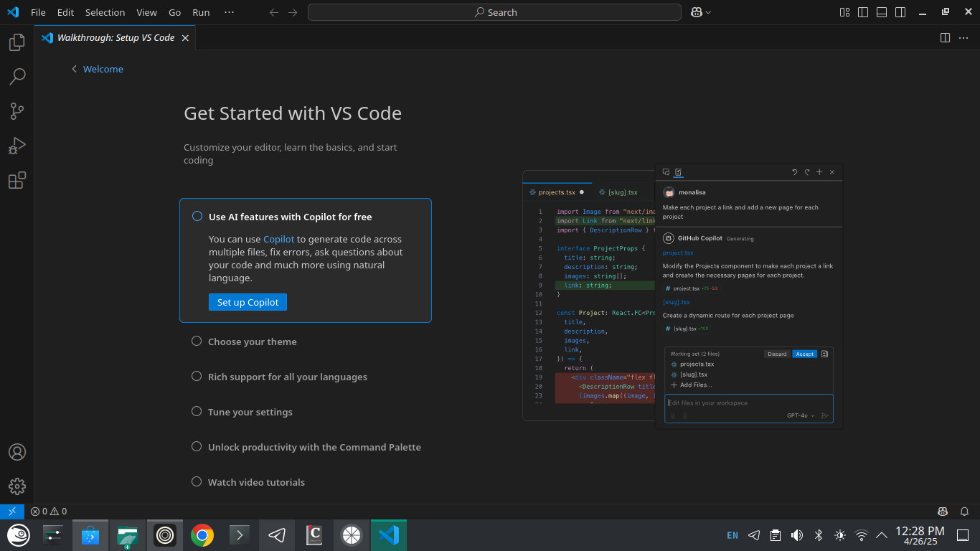Toggle the Secondary Side Bar layout icon
This screenshot has width=980, height=551.
click(900, 12)
